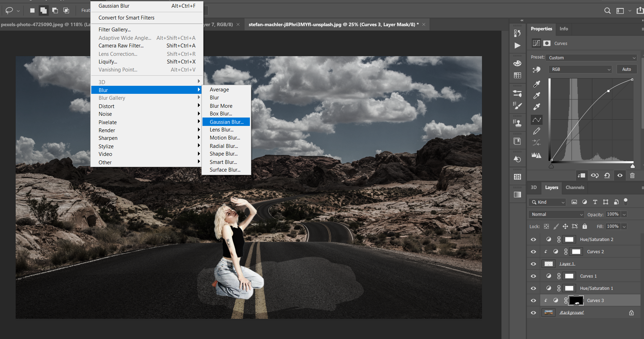The height and width of the screenshot is (339, 644).
Task: Filter layers by type layers icon
Action: click(x=595, y=202)
